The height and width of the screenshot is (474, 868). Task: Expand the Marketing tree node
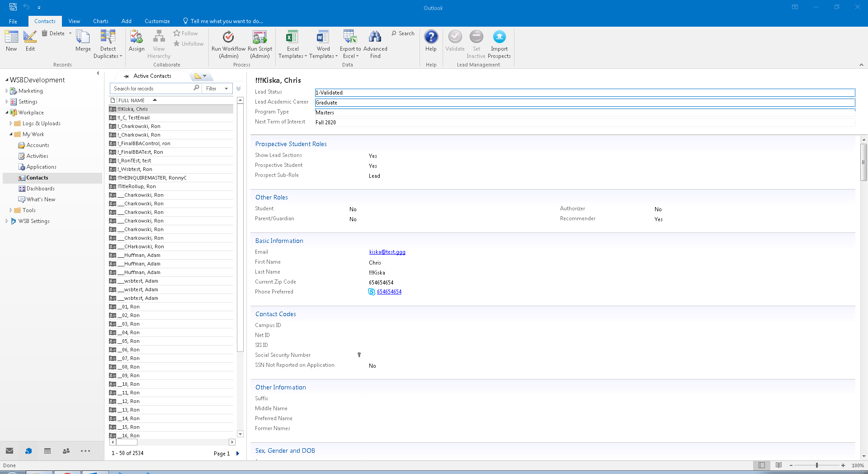7,91
